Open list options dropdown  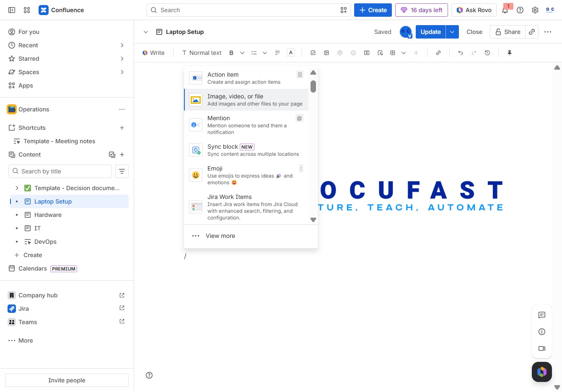pos(265,53)
